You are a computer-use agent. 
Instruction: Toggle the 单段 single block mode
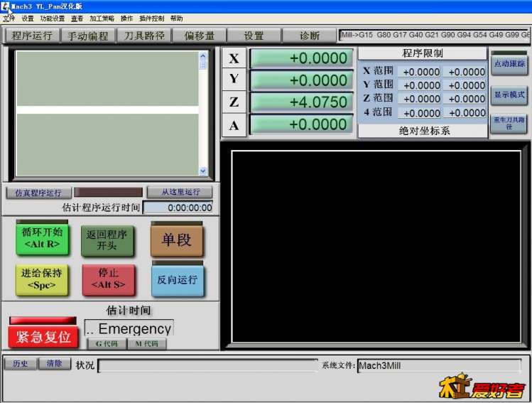176,240
